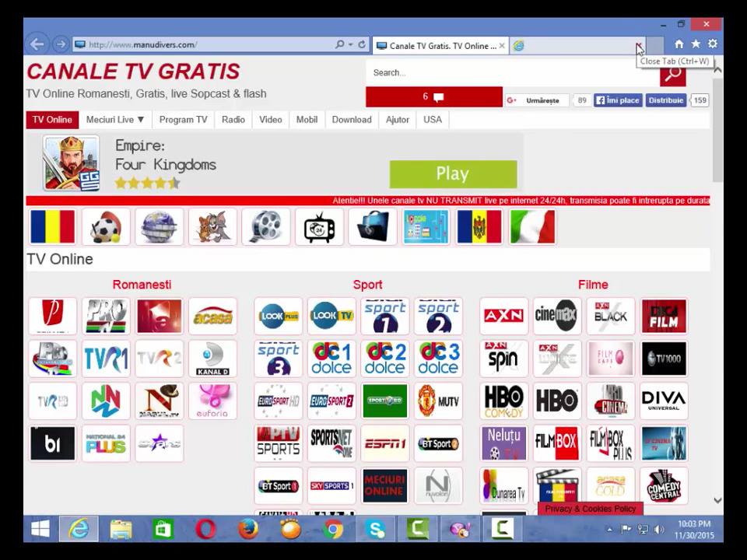
Task: Open the Ajutor menu item
Action: 398,120
